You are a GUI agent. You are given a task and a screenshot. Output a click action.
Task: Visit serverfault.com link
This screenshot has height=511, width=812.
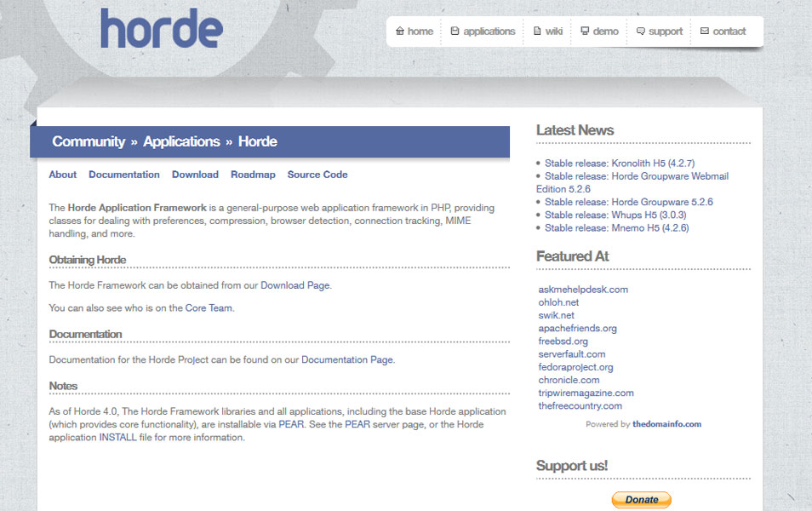click(x=572, y=354)
